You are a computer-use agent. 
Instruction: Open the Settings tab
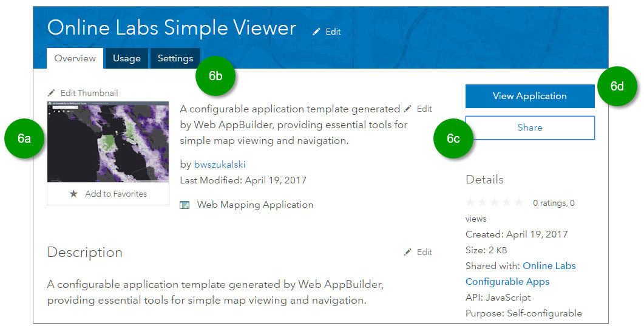[x=175, y=58]
